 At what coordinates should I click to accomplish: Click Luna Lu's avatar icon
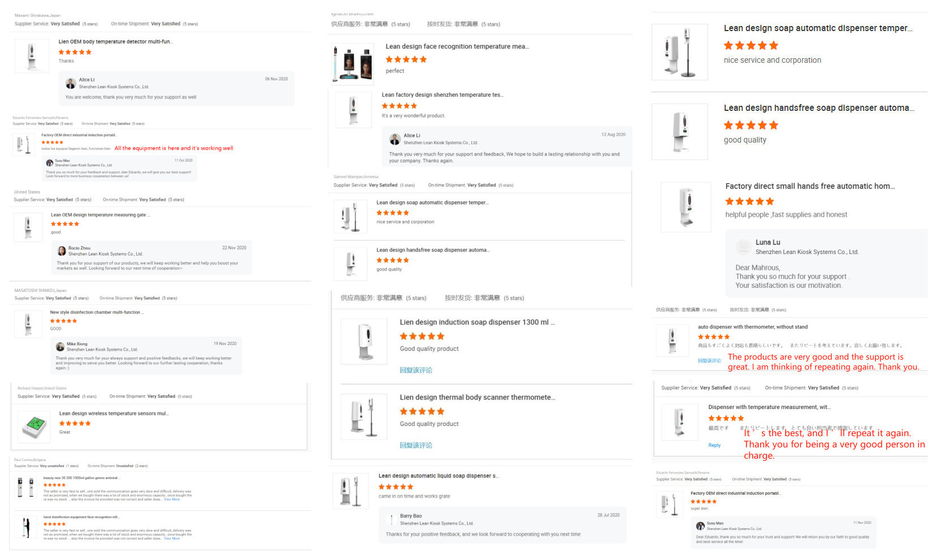pos(743,247)
